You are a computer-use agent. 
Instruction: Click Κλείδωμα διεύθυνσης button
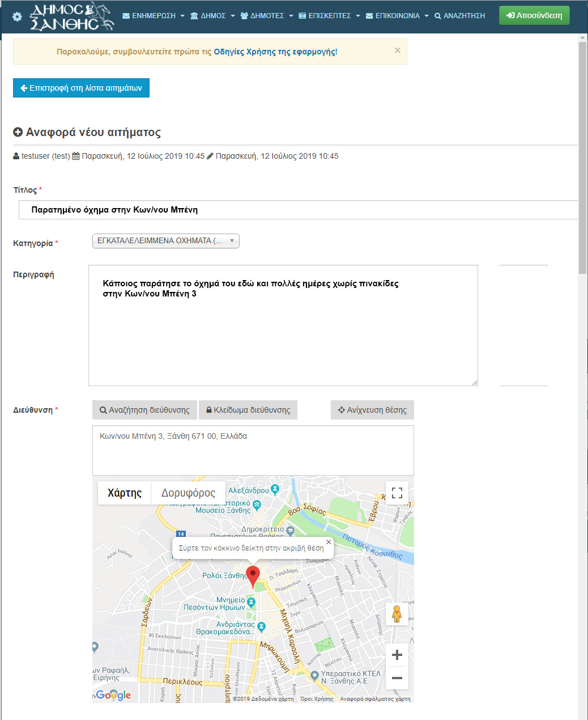(x=248, y=410)
